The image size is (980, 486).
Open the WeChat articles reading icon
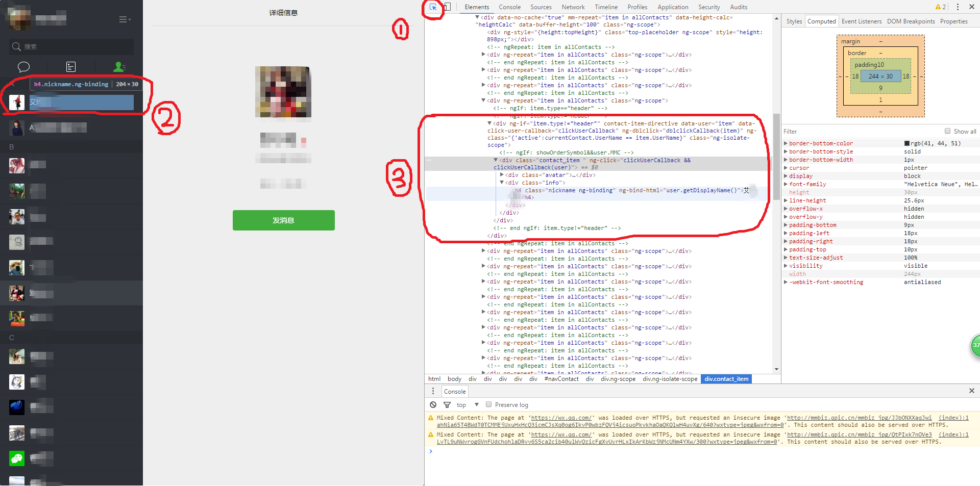[x=71, y=67]
